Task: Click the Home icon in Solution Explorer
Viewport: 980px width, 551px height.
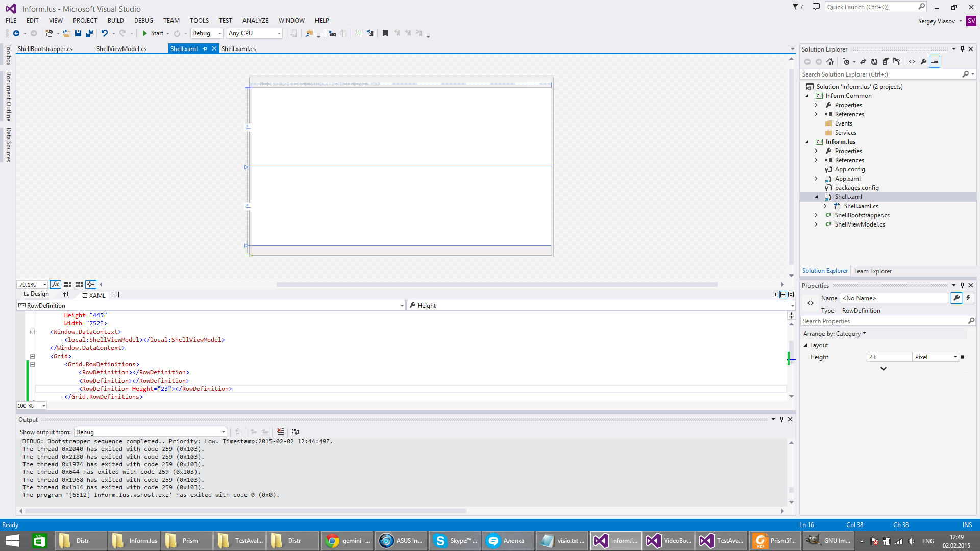Action: pos(830,62)
